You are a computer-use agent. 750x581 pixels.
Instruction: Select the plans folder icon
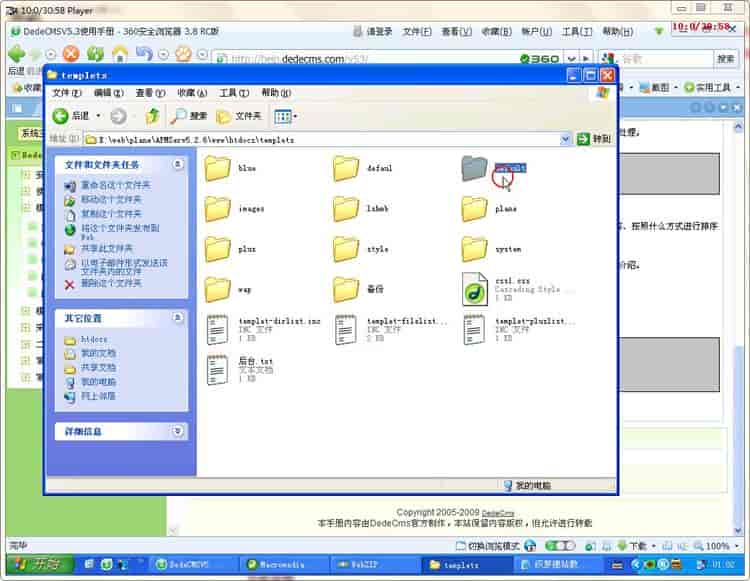click(474, 209)
